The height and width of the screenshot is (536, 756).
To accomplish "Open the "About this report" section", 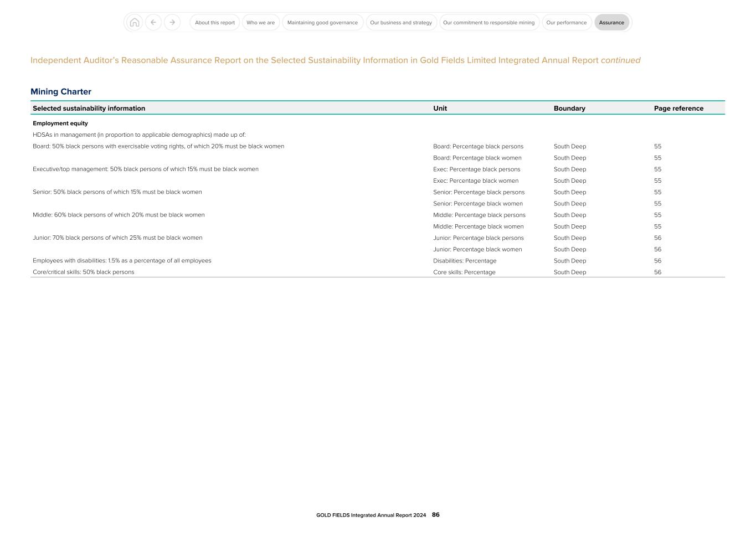I will click(x=214, y=22).
